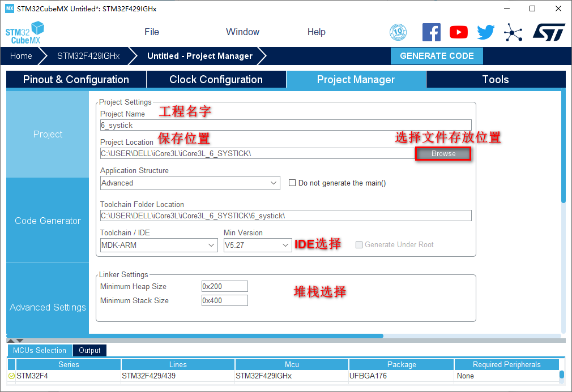Click the Project Name input field
572x392 pixels.
(x=285, y=126)
